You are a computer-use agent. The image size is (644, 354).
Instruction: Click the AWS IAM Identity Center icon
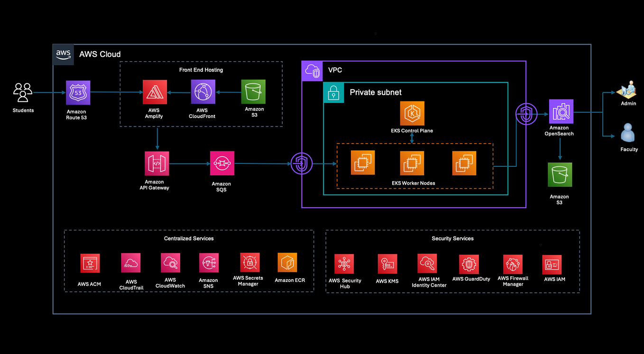pos(427,264)
